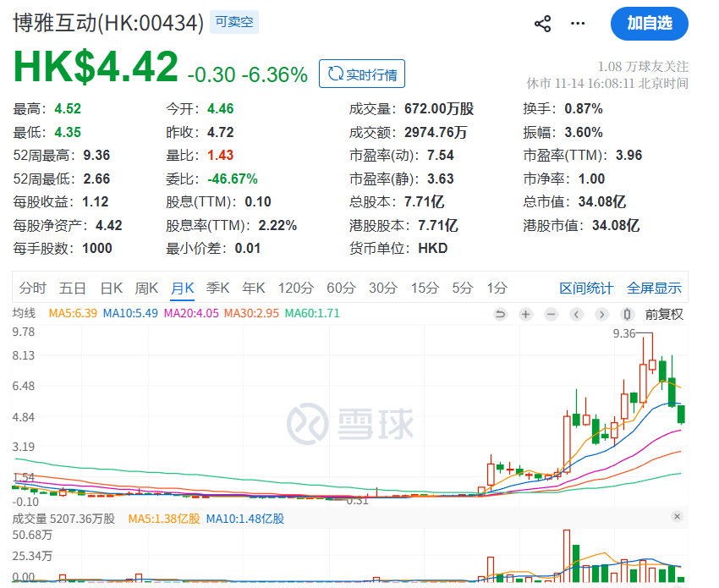Click the 量比 value 1.43
The image size is (719, 588).
[x=220, y=156]
